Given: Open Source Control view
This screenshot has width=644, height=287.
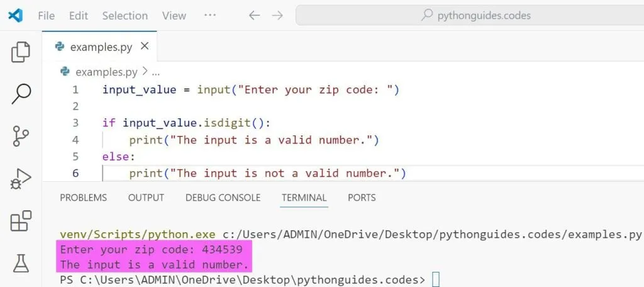Looking at the screenshot, I should click(21, 136).
